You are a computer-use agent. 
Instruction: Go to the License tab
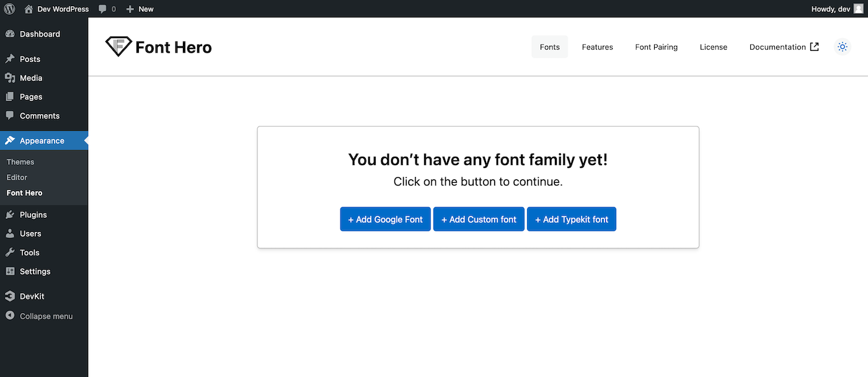[x=714, y=47]
